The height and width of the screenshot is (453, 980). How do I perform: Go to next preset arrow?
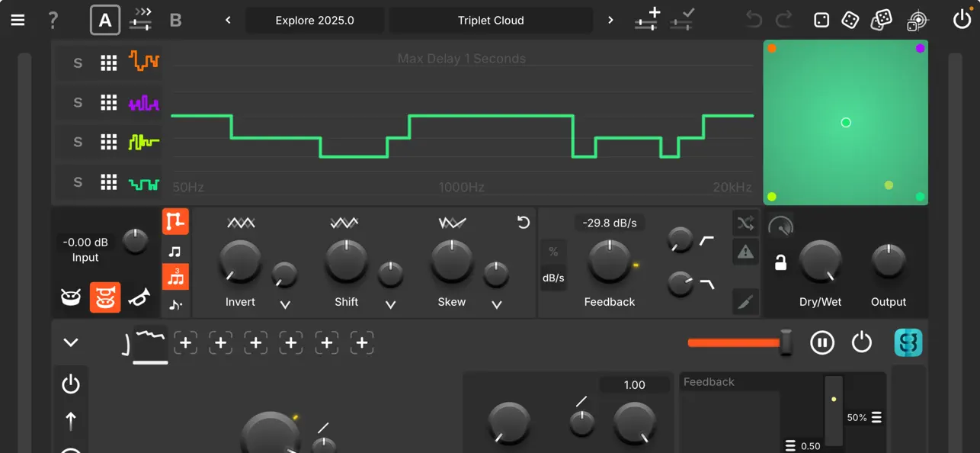[610, 20]
